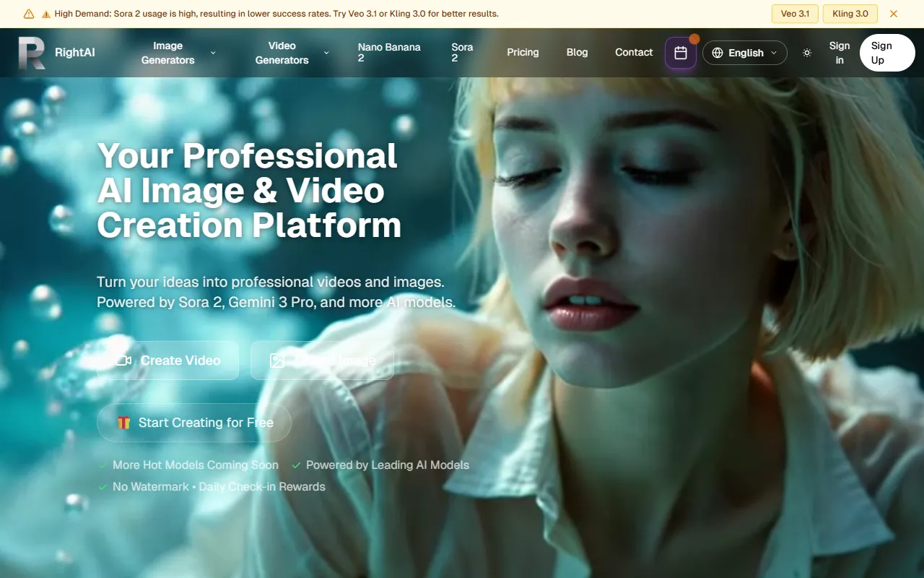Screen dimensions: 924x578
Task: Expand the Image Generators dropdown
Action: tap(213, 53)
